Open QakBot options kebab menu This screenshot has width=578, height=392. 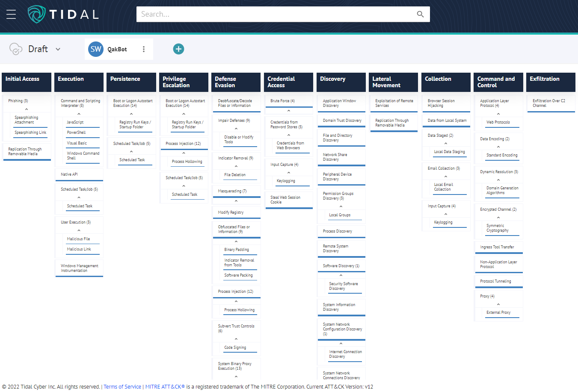[144, 49]
